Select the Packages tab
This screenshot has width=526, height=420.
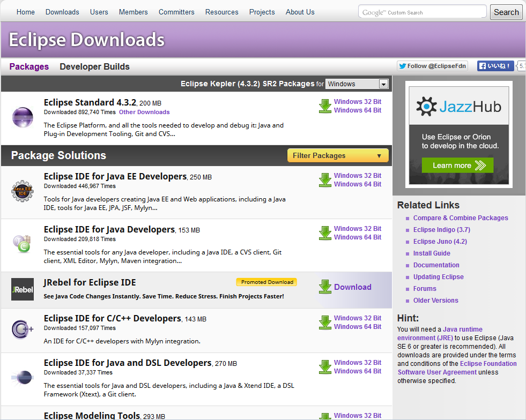tap(29, 67)
